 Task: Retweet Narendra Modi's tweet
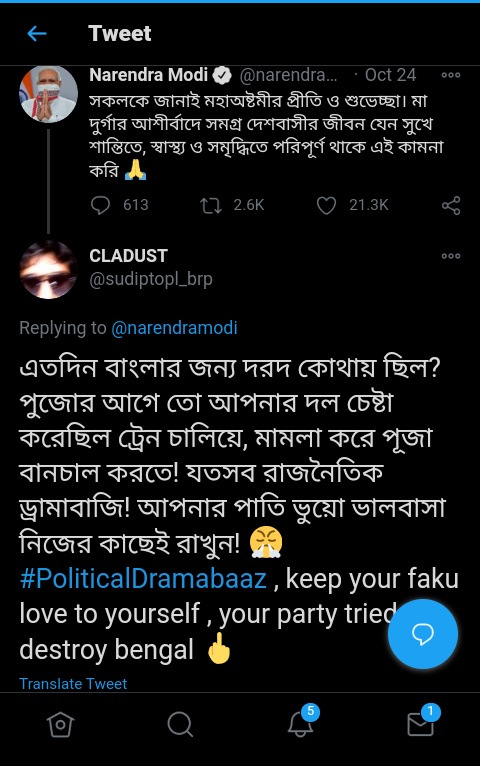211,205
